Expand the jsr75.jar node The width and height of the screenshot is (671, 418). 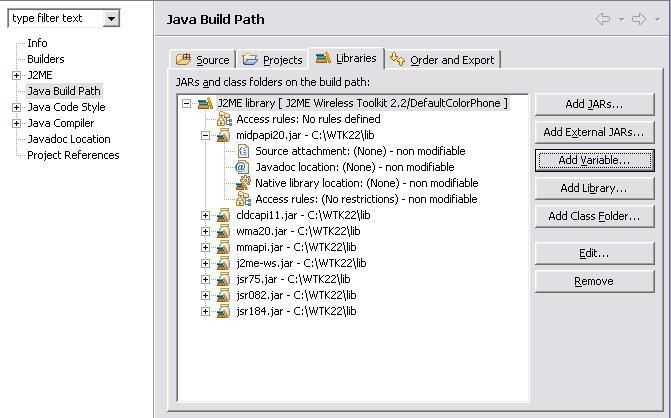coord(205,279)
